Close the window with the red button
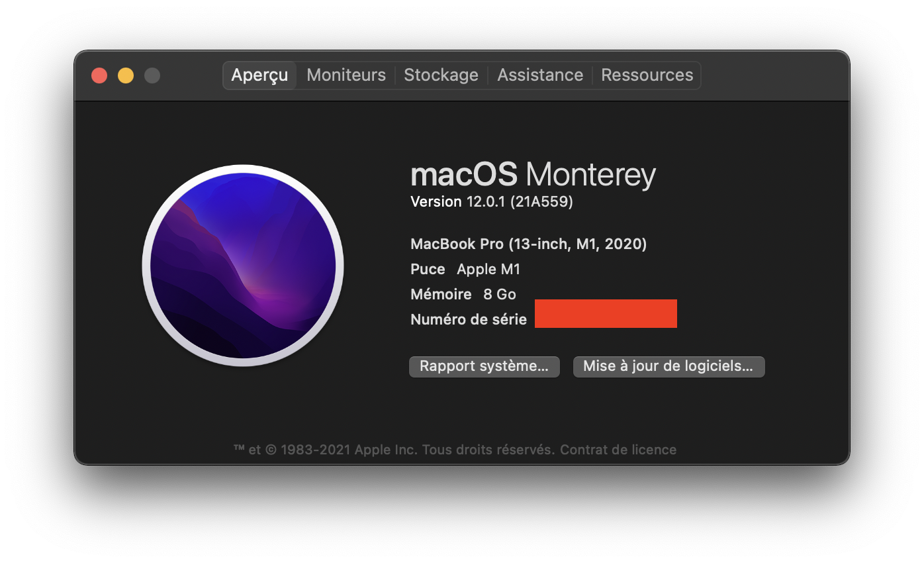The image size is (924, 563). tap(99, 76)
